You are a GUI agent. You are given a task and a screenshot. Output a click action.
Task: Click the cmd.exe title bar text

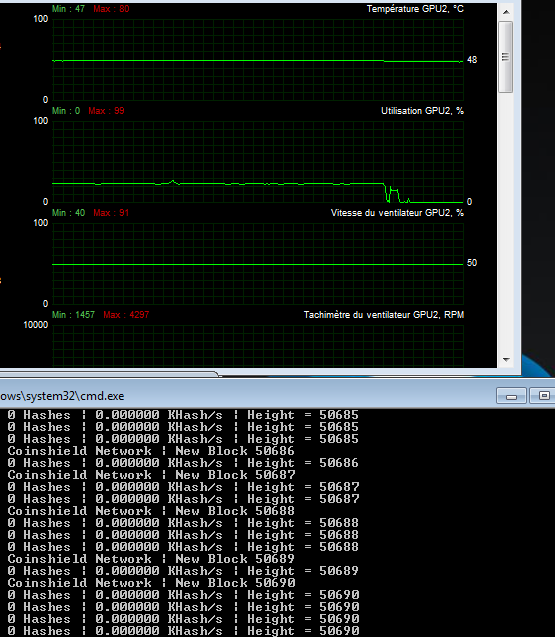point(62,396)
